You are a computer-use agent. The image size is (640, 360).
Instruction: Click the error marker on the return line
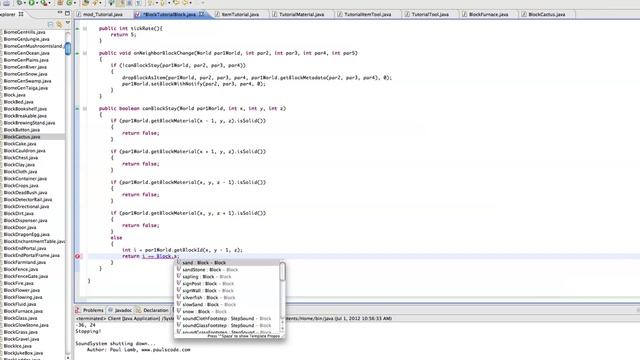click(x=78, y=256)
